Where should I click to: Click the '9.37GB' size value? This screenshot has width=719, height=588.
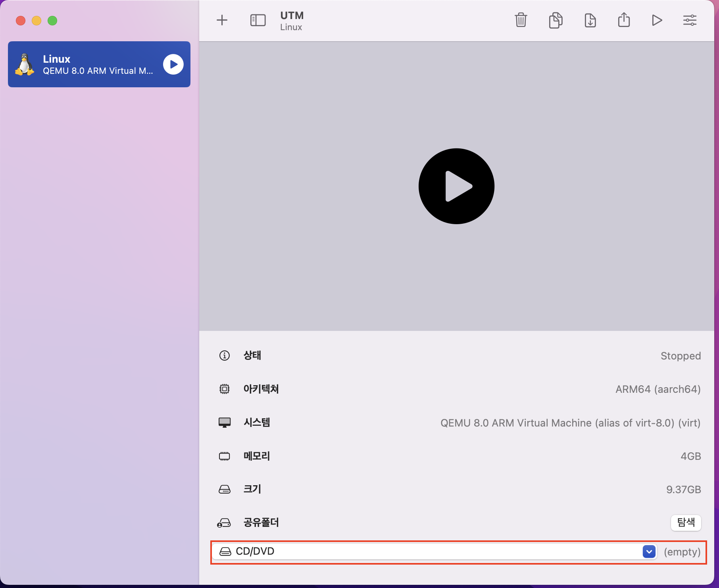pos(684,490)
